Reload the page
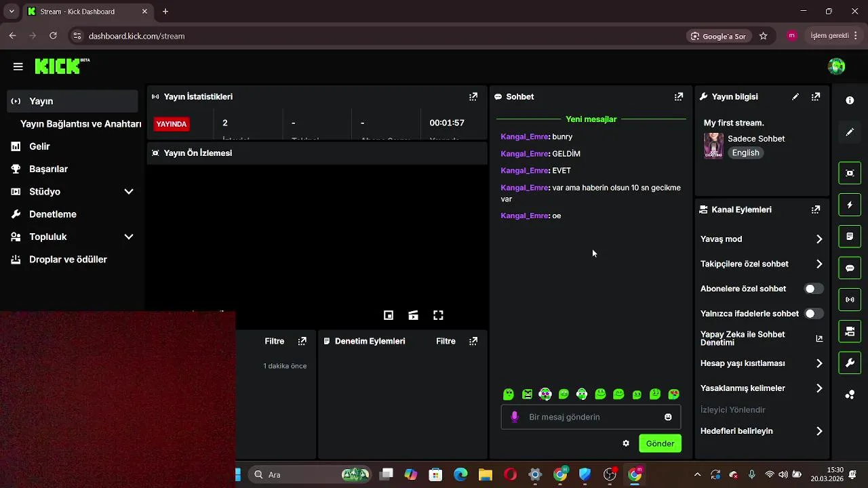This screenshot has height=488, width=868. click(53, 36)
